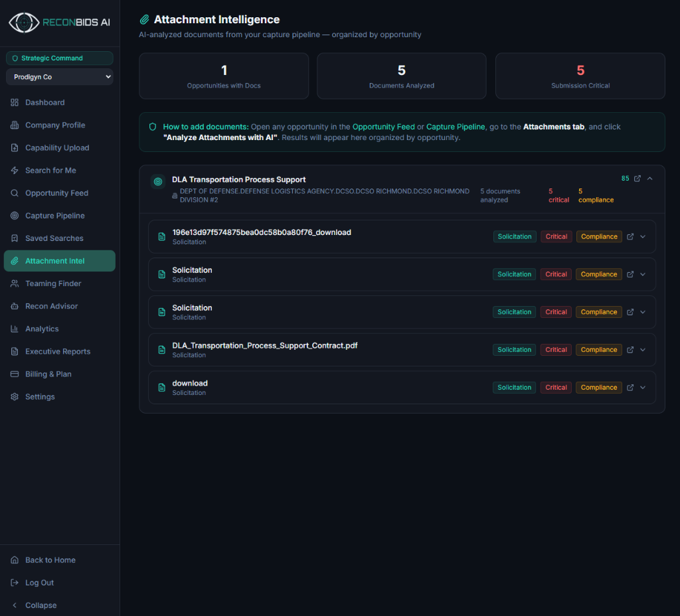Click the paperclip icon beside Attachment Intelligence title
The image size is (680, 616).
click(x=144, y=19)
